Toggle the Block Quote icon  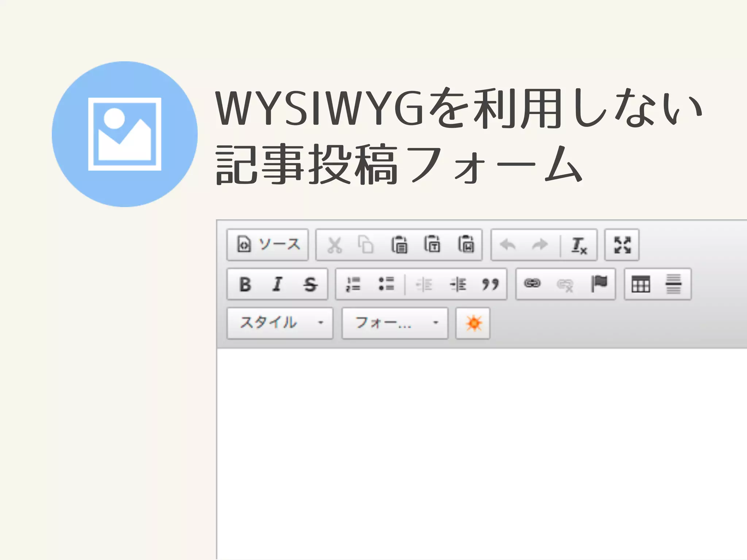tap(490, 284)
